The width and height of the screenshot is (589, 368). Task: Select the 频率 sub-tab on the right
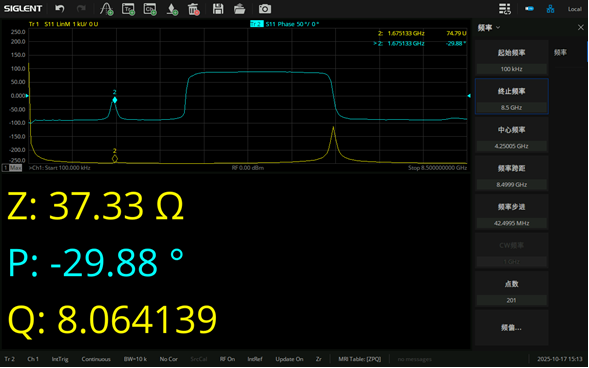(x=560, y=53)
